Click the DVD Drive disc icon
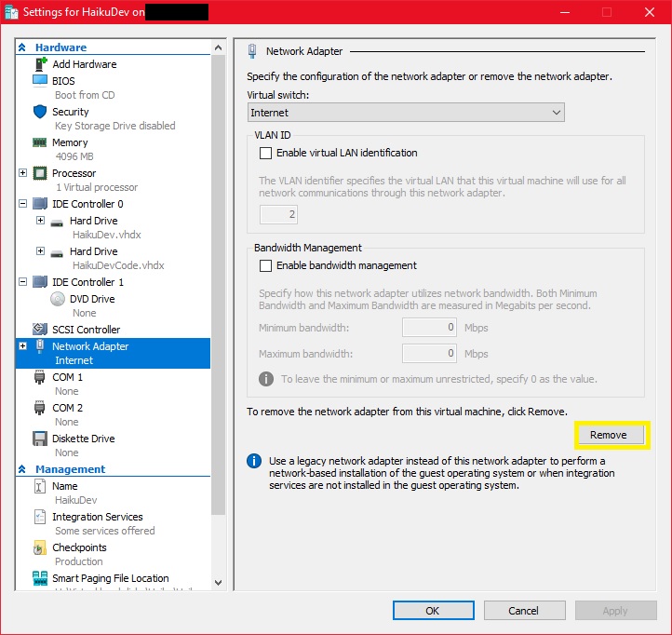The width and height of the screenshot is (672, 635). click(x=58, y=299)
